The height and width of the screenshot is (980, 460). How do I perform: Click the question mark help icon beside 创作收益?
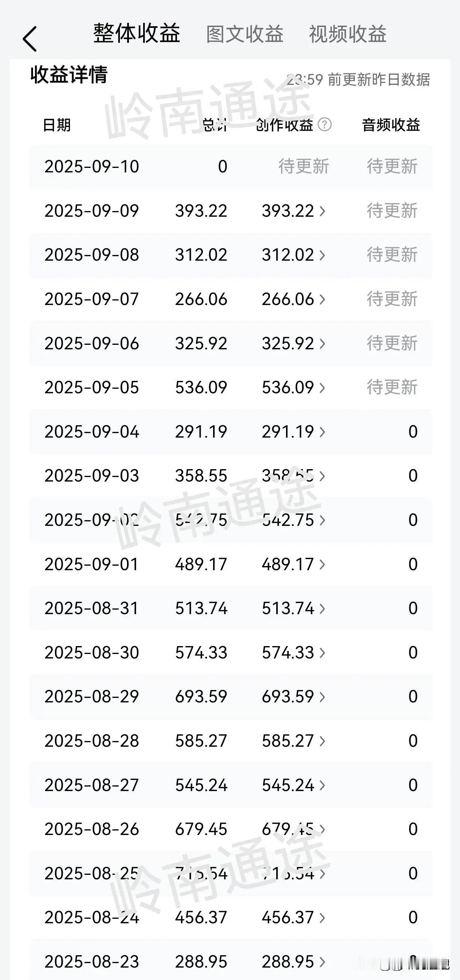pyautogui.click(x=324, y=124)
